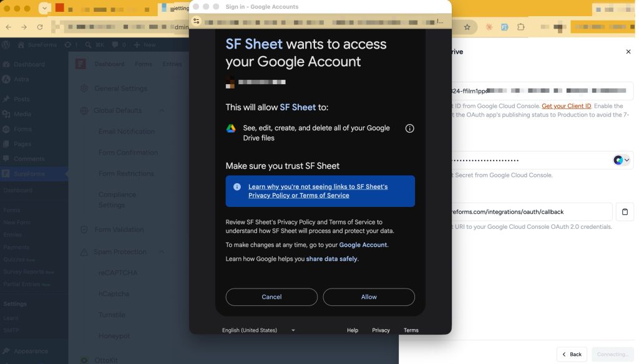639x364 pixels.
Task: Click site settings icon in popup address bar
Action: tap(197, 21)
